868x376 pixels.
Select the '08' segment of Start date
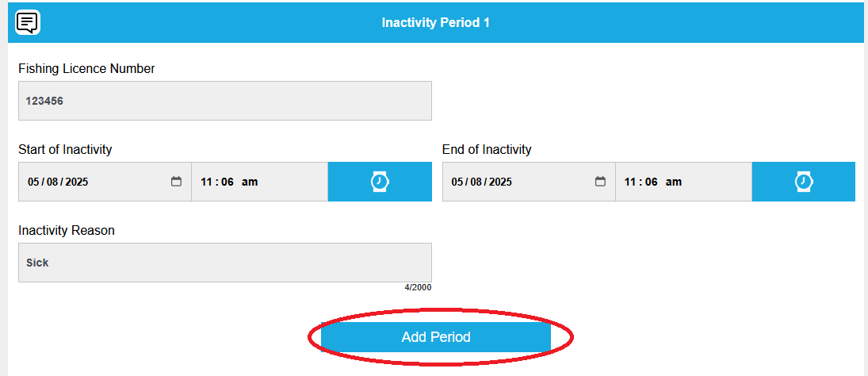[52, 182]
